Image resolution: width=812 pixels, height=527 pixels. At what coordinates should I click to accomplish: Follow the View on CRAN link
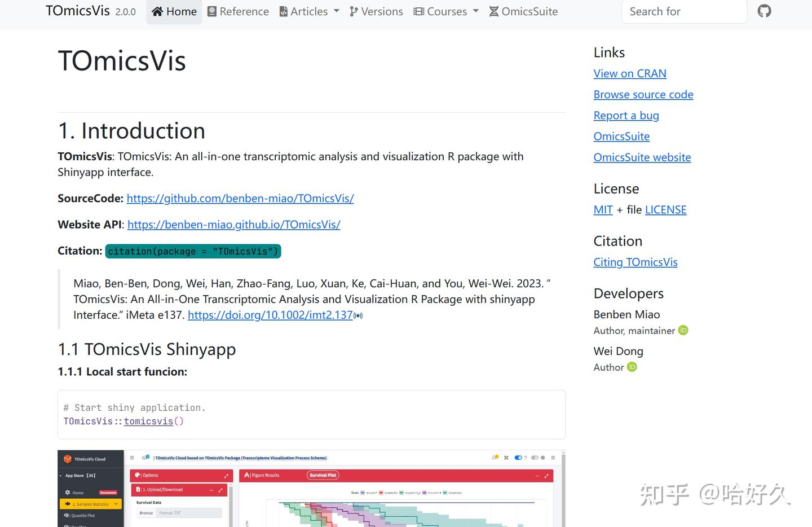click(x=630, y=73)
